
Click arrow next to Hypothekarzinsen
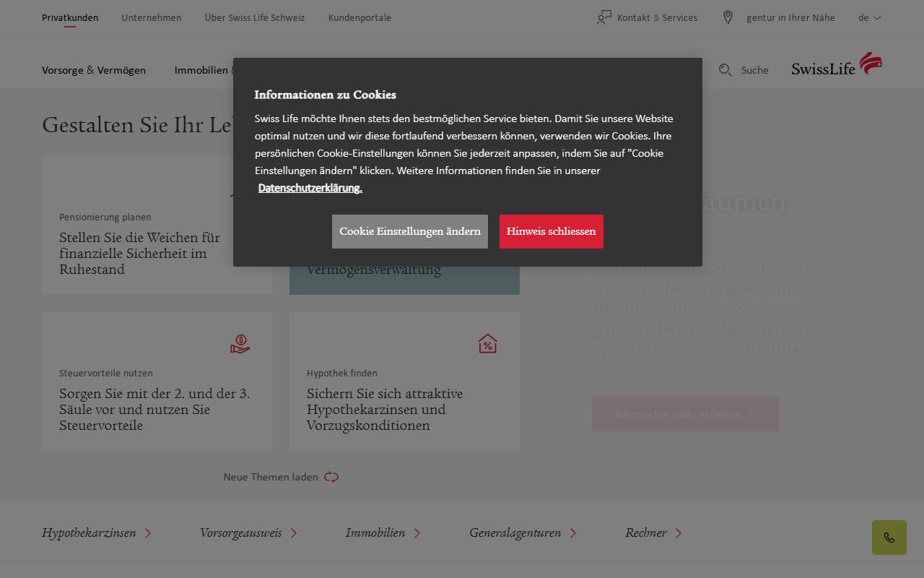[148, 533]
